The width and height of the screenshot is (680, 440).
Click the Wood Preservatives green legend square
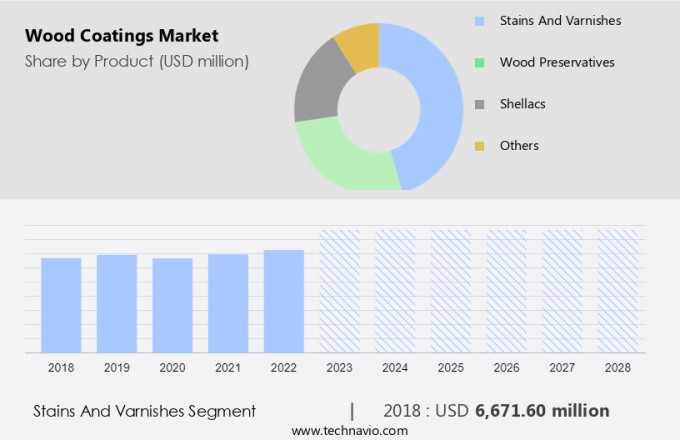pyautogui.click(x=480, y=62)
